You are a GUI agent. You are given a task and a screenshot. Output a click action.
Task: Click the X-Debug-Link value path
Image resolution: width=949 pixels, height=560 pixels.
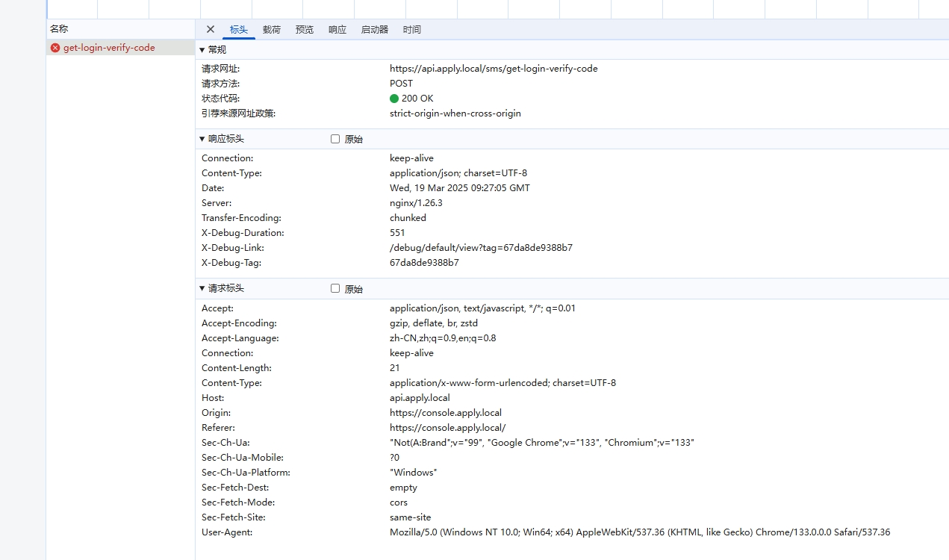click(x=481, y=248)
